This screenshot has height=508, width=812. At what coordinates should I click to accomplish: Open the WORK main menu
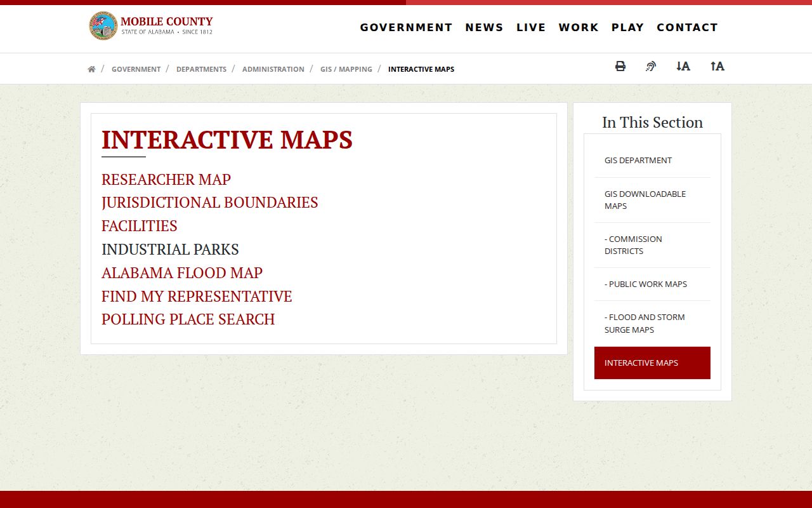pos(579,27)
